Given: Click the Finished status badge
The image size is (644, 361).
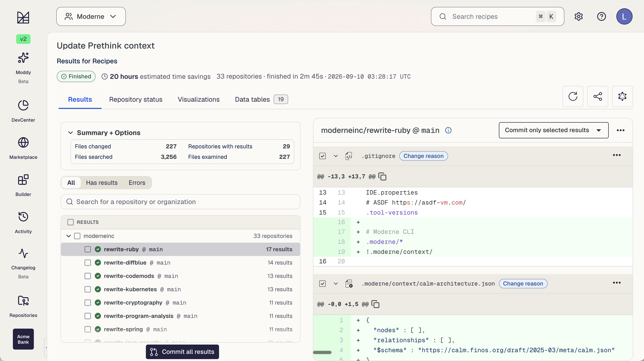Looking at the screenshot, I should (76, 76).
